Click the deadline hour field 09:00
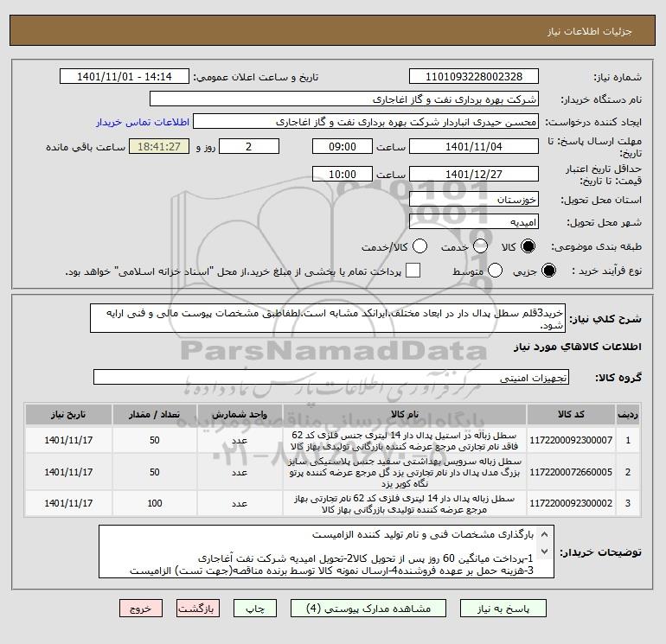The width and height of the screenshot is (666, 644). [x=343, y=146]
